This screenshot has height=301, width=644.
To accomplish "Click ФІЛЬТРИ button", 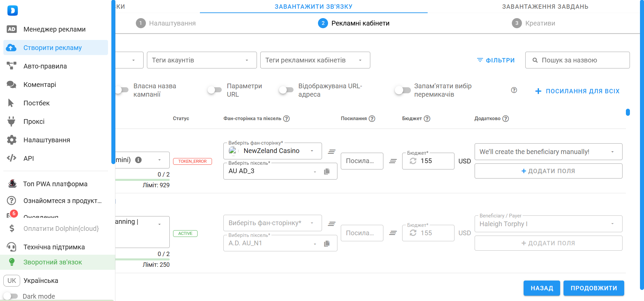I will click(496, 60).
